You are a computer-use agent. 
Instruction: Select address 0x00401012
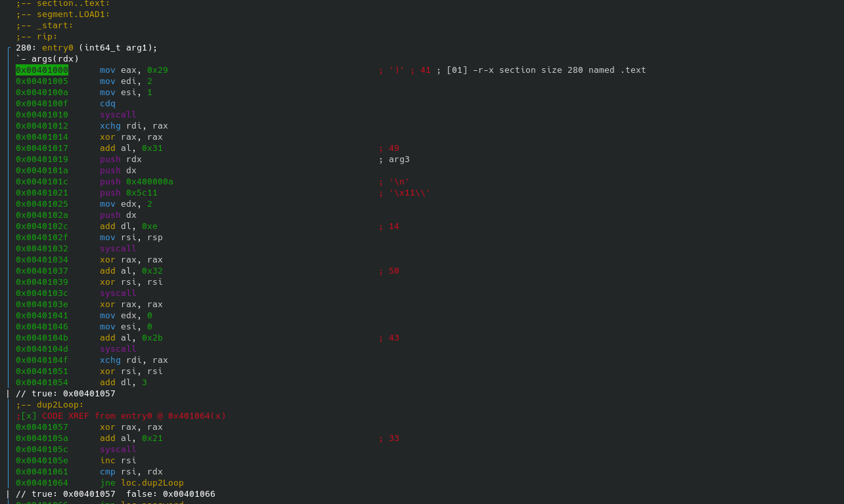(42, 125)
